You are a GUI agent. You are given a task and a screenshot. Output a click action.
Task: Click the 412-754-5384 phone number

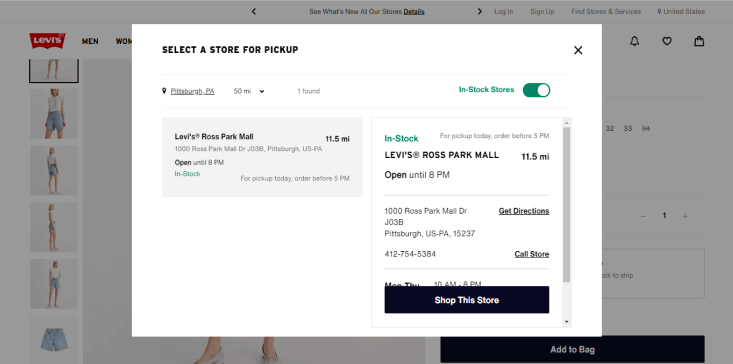(410, 254)
